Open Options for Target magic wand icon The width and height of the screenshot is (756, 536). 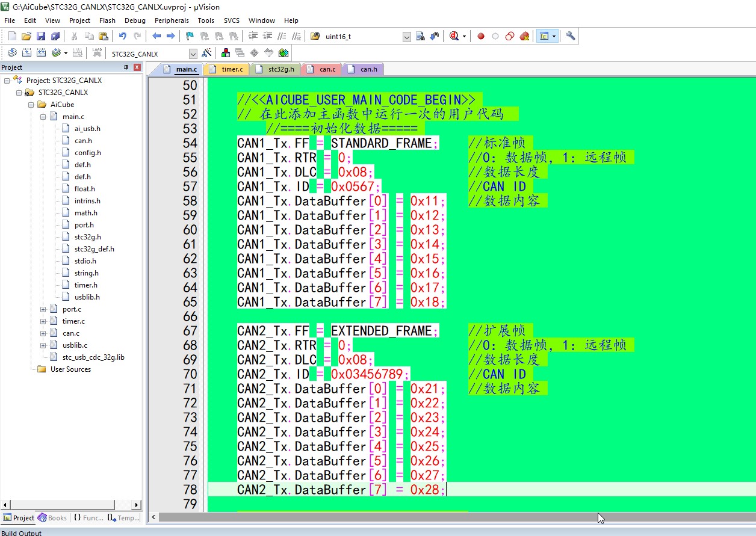click(x=206, y=53)
